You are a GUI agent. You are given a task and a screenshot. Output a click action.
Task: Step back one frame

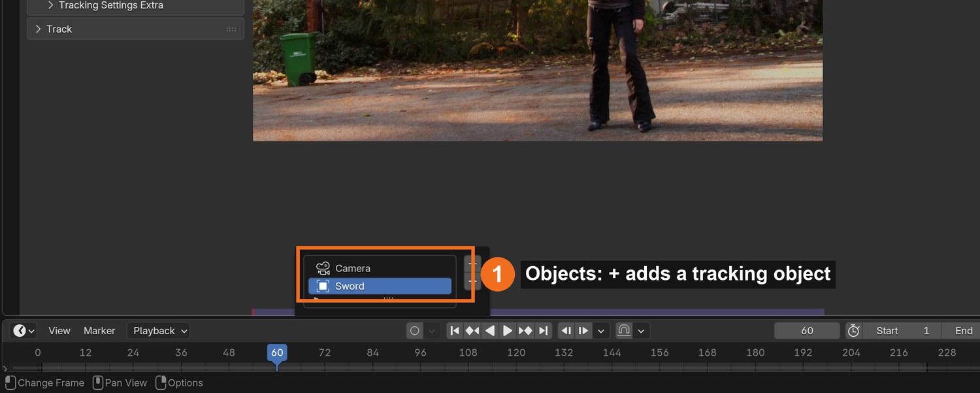point(566,331)
